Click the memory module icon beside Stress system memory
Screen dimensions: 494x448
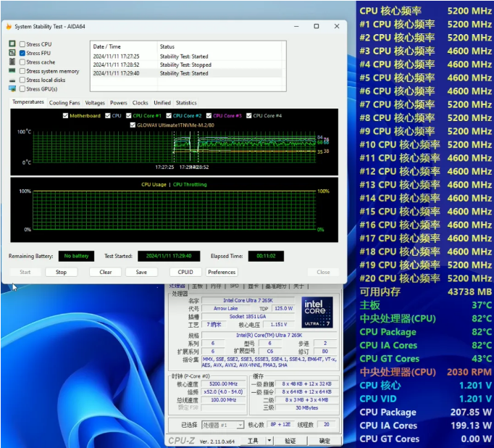[12, 71]
